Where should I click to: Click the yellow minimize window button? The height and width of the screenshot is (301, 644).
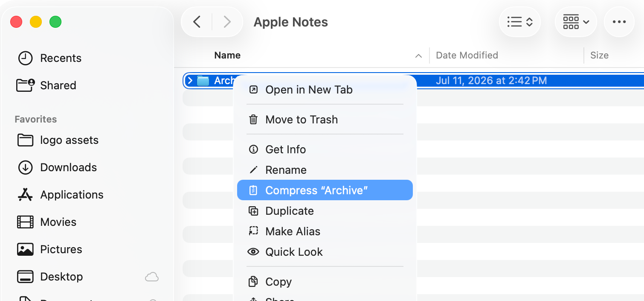point(36,22)
